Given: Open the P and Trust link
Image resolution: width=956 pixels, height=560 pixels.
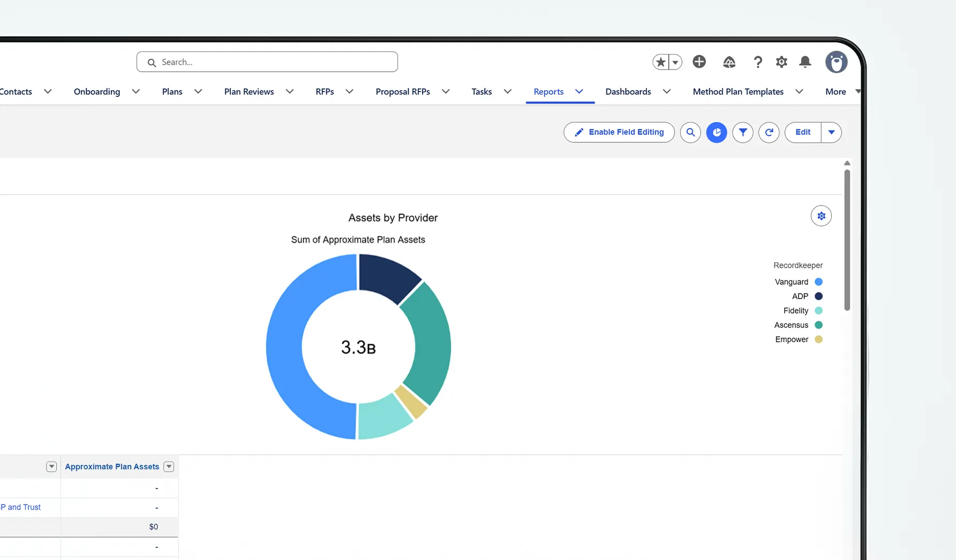Looking at the screenshot, I should coord(21,507).
